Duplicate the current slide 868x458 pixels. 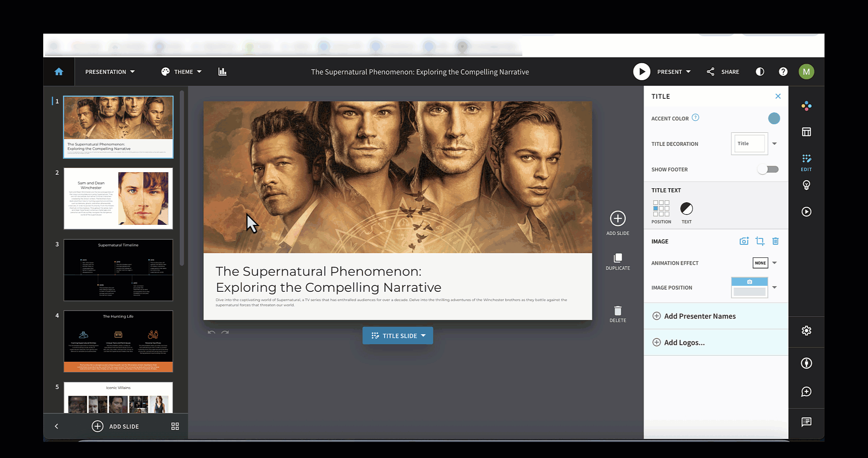[618, 262]
